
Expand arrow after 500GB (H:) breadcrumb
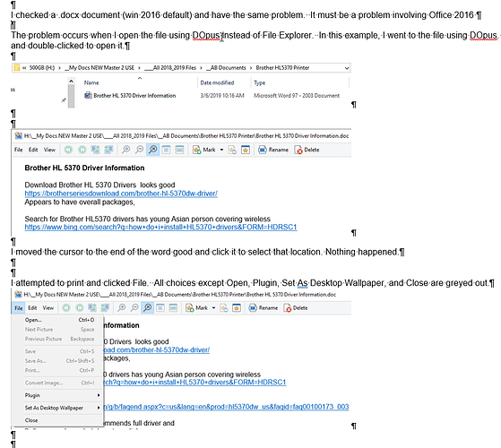click(x=59, y=68)
